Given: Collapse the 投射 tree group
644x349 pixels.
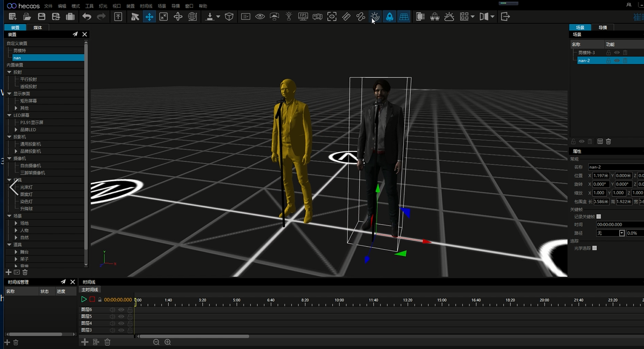Looking at the screenshot, I should (9, 72).
